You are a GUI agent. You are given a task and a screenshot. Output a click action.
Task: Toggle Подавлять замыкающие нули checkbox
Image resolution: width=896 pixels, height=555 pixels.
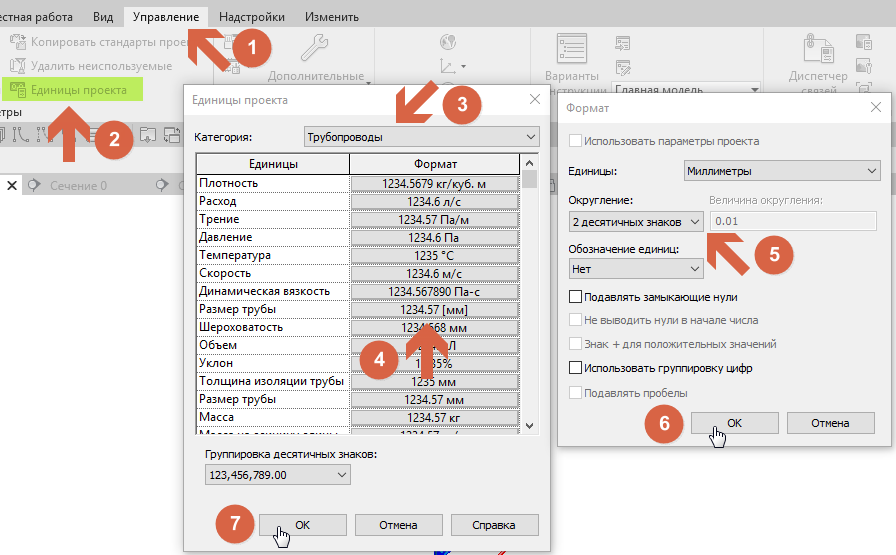(575, 297)
